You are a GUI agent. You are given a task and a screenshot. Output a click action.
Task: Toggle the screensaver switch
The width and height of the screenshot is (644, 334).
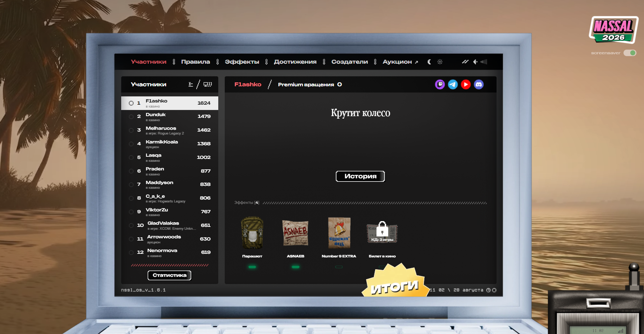(630, 53)
